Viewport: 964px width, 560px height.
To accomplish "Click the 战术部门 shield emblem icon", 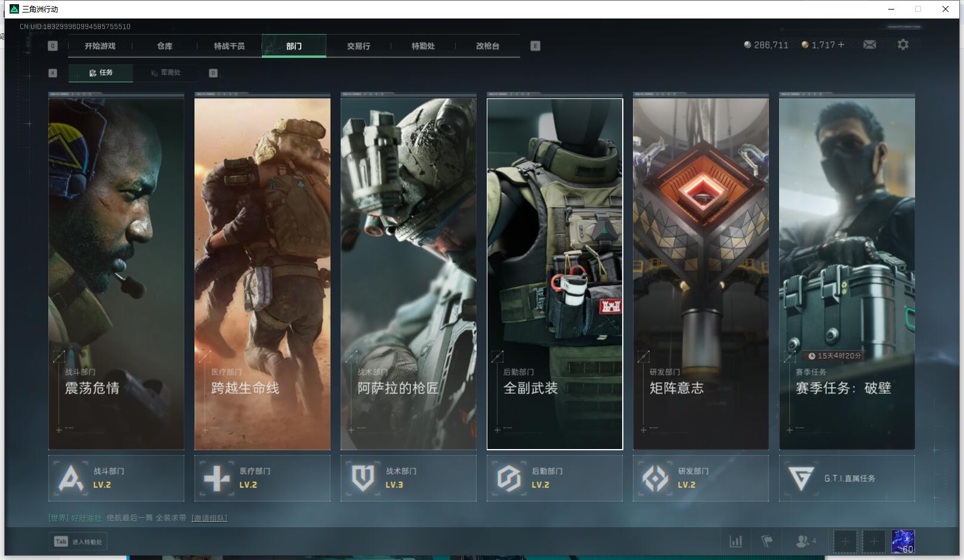I will [x=363, y=478].
